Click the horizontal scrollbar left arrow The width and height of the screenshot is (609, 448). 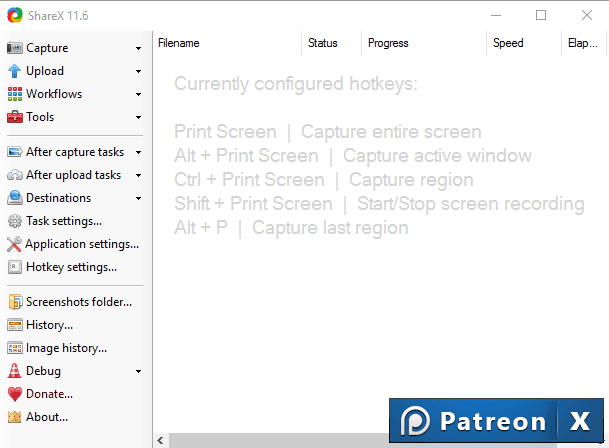161,440
